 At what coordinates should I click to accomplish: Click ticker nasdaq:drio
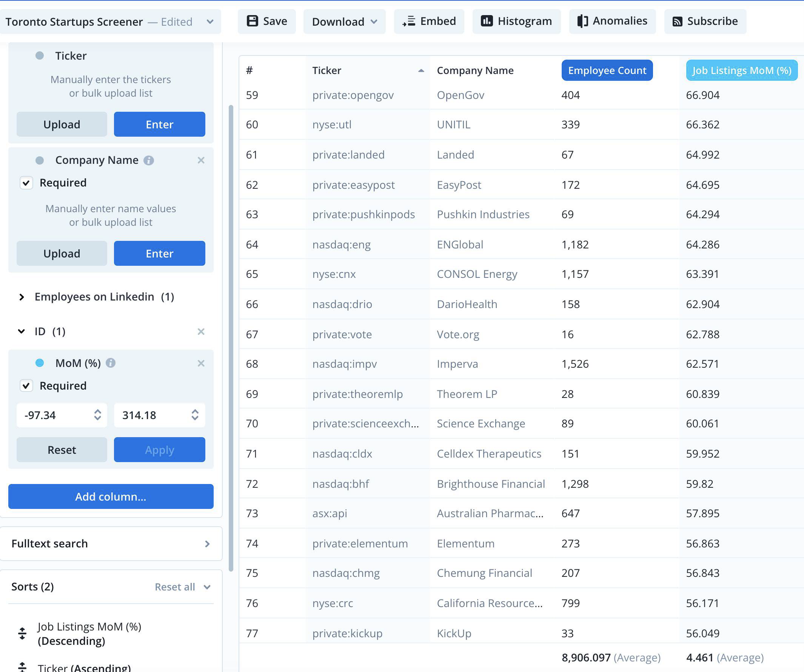click(342, 304)
